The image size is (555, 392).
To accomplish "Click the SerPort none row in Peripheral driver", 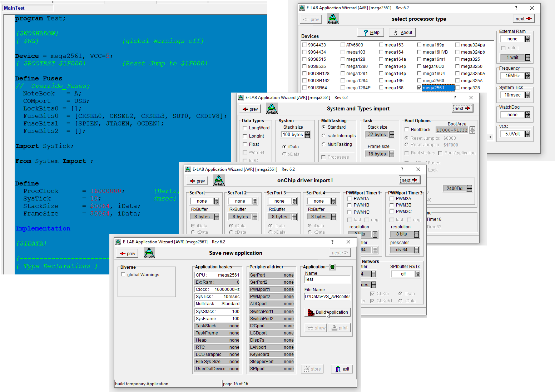I will [272, 275].
